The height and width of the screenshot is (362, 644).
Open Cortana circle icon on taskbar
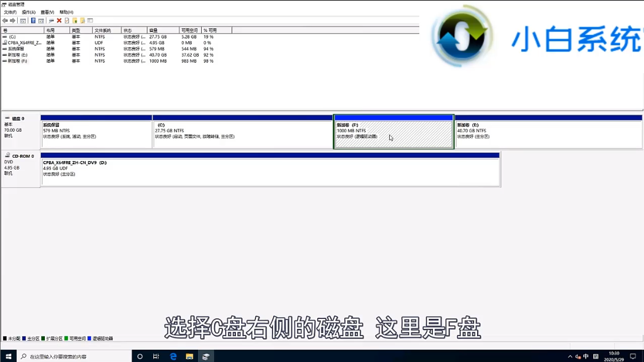pos(140,356)
